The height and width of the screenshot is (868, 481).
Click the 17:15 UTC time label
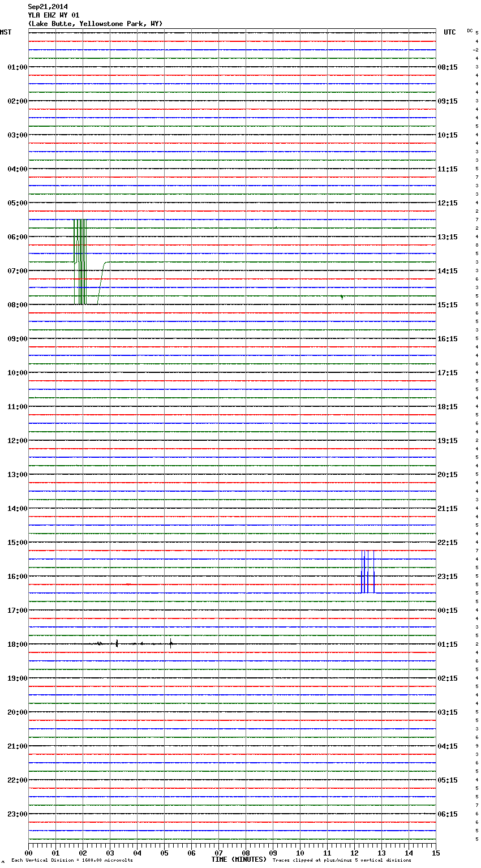tap(448, 373)
